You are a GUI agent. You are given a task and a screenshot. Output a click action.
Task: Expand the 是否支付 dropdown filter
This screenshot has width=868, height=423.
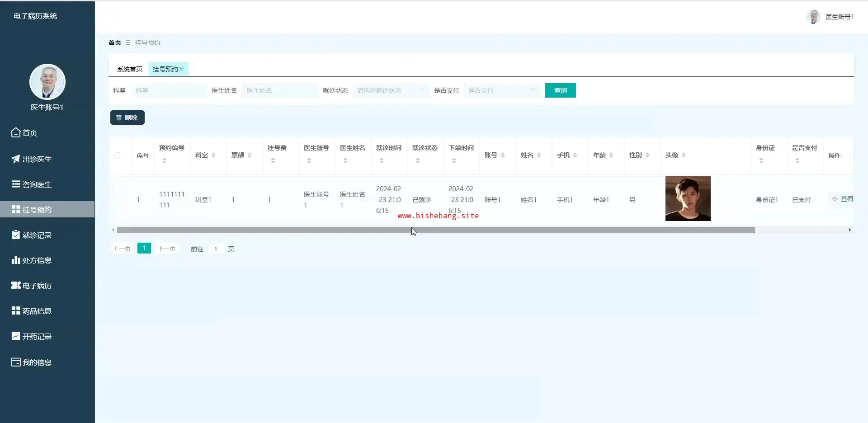point(502,90)
